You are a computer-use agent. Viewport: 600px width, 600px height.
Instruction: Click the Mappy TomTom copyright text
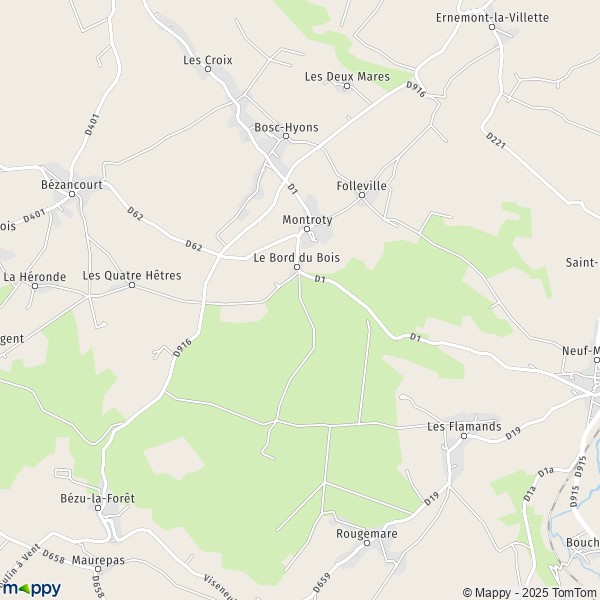point(531,593)
